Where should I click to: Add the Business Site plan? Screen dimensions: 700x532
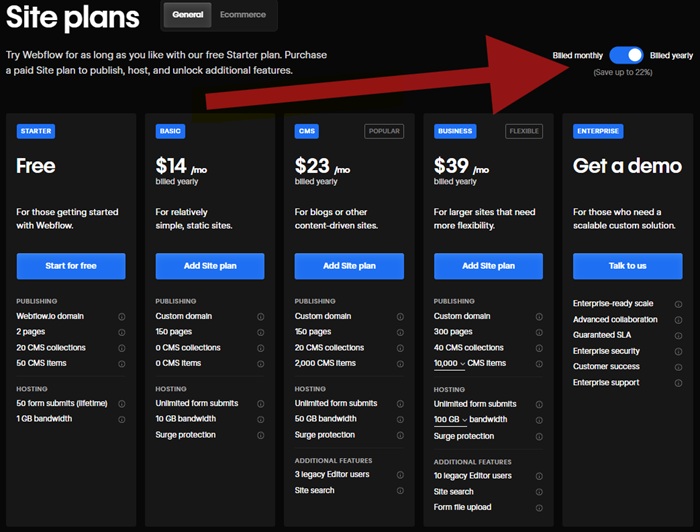pyautogui.click(x=488, y=266)
